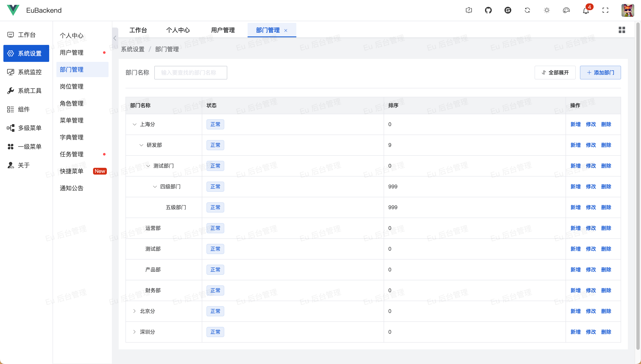
Task: Open 系统工具 in the main sidebar
Action: (26, 90)
